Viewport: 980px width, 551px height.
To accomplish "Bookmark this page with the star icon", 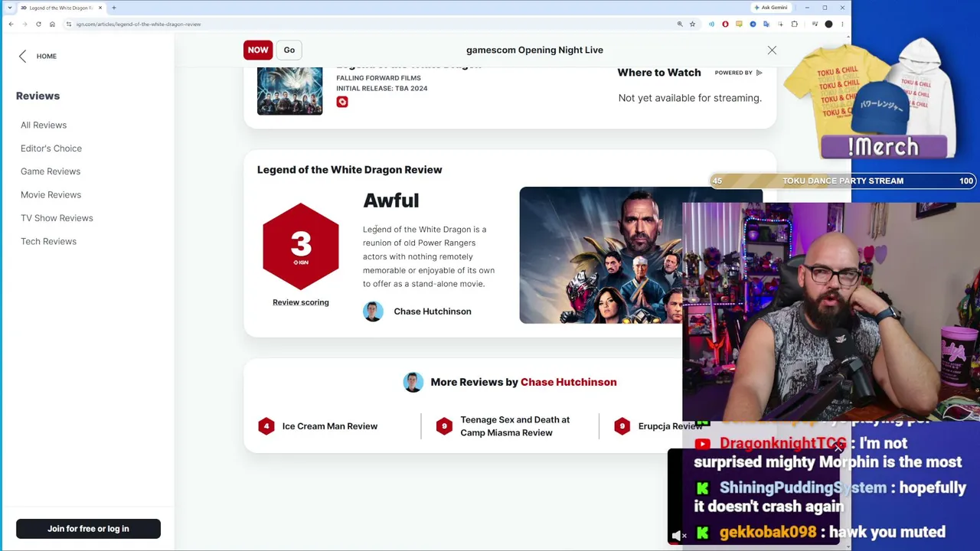I will pyautogui.click(x=692, y=24).
